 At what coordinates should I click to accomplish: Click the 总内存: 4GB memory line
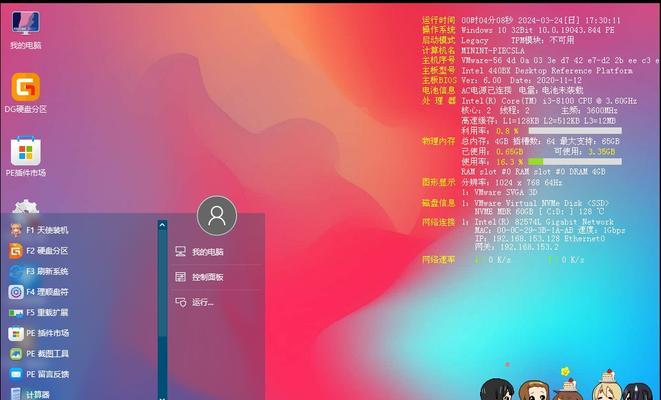tap(540, 141)
